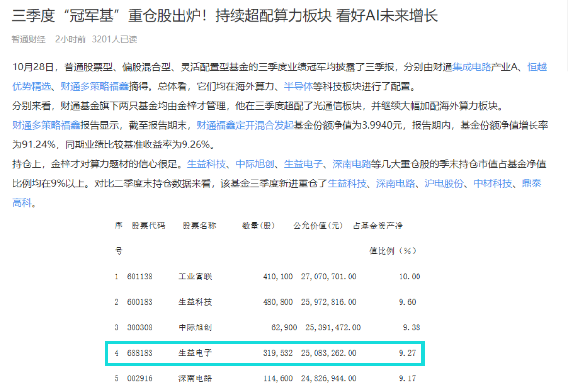This screenshot has width=568, height=392.
Task: Click the 生益电子 table cell in row 4
Action: pos(195,353)
